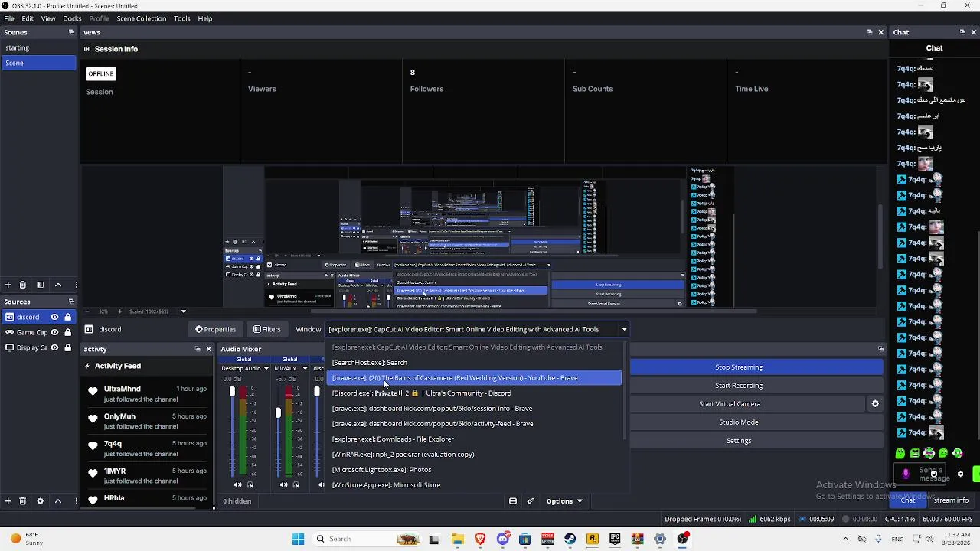Add a new source with the plus icon

click(x=8, y=501)
